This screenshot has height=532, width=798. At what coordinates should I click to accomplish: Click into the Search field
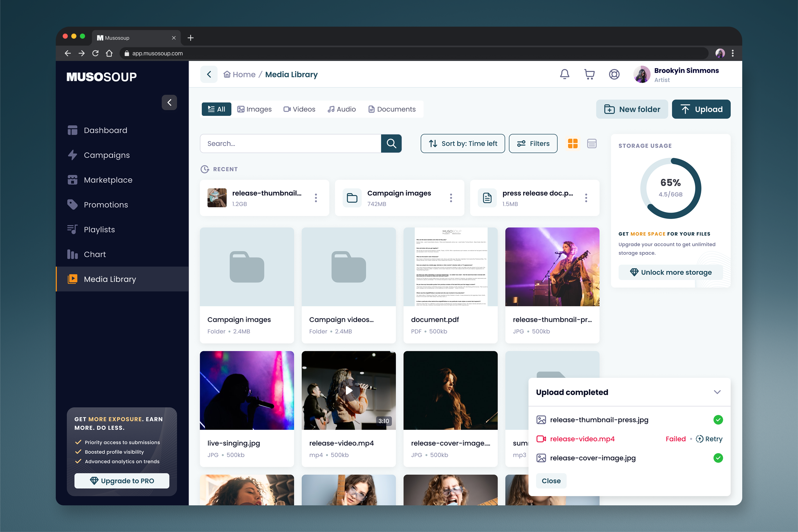(290, 144)
